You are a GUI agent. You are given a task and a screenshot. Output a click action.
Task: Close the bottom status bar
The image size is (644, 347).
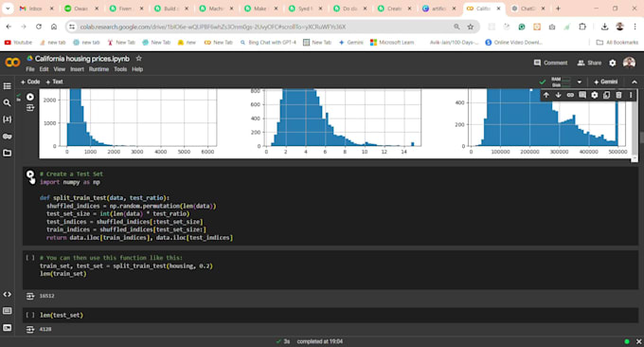coord(638,341)
